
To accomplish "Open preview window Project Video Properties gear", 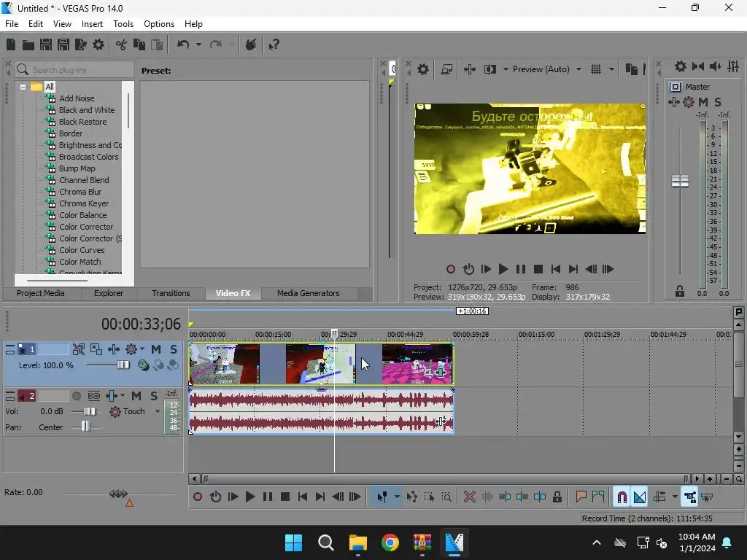I will tap(423, 69).
